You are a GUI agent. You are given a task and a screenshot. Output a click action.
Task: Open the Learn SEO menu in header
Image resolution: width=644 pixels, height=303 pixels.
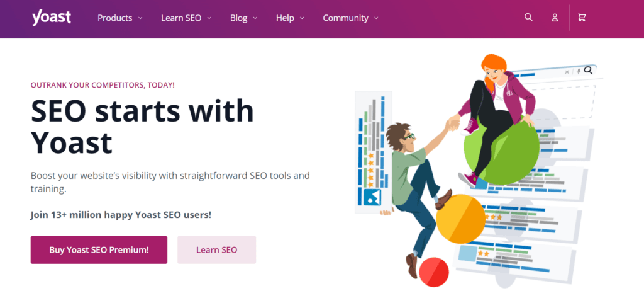pyautogui.click(x=181, y=18)
